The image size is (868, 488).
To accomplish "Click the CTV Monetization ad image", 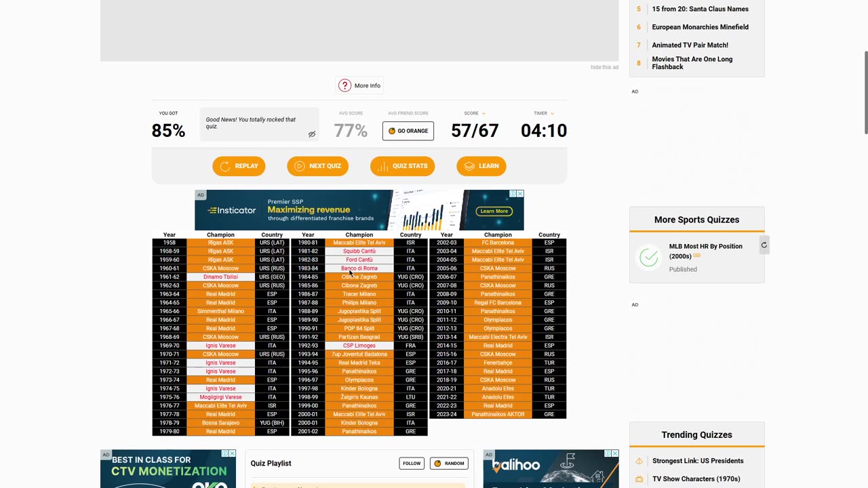I will (168, 469).
